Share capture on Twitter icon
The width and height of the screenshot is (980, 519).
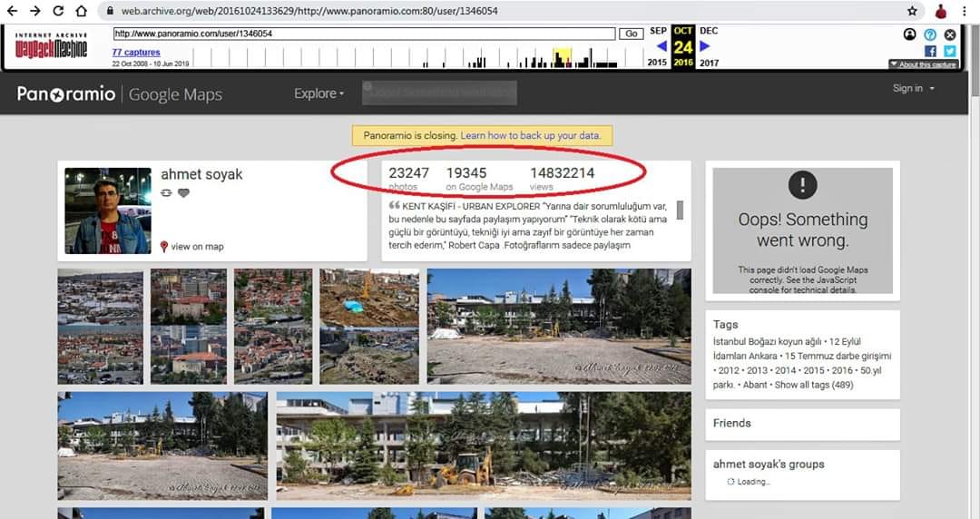pyautogui.click(x=950, y=52)
